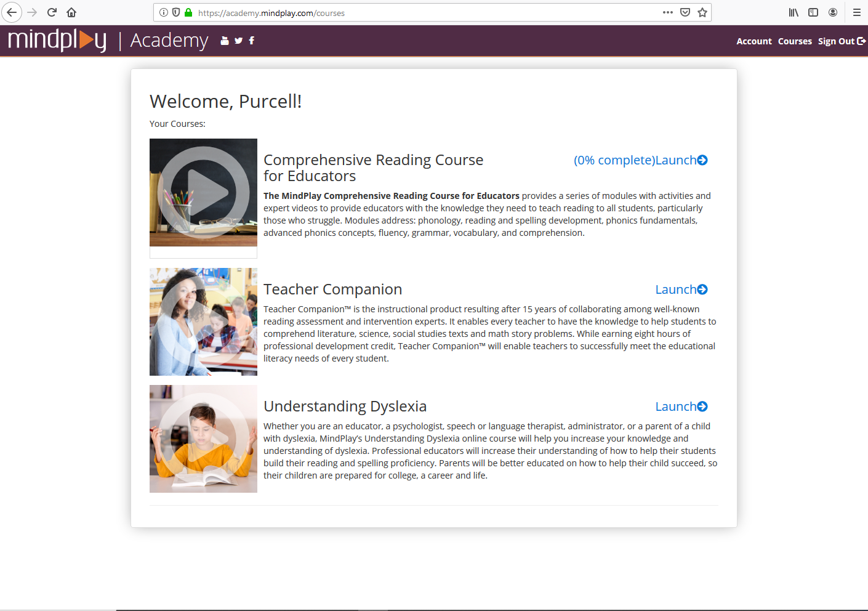Reload the page with refresh icon
Image resolution: width=868 pixels, height=611 pixels.
[52, 12]
